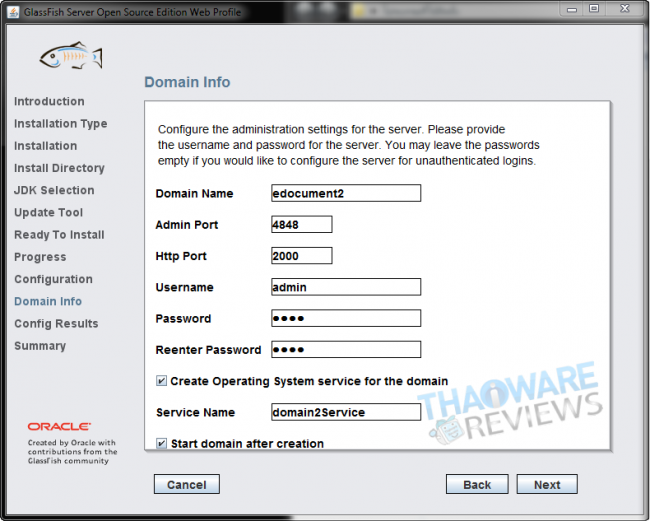
Task: Select the Progress step
Action: (x=40, y=257)
